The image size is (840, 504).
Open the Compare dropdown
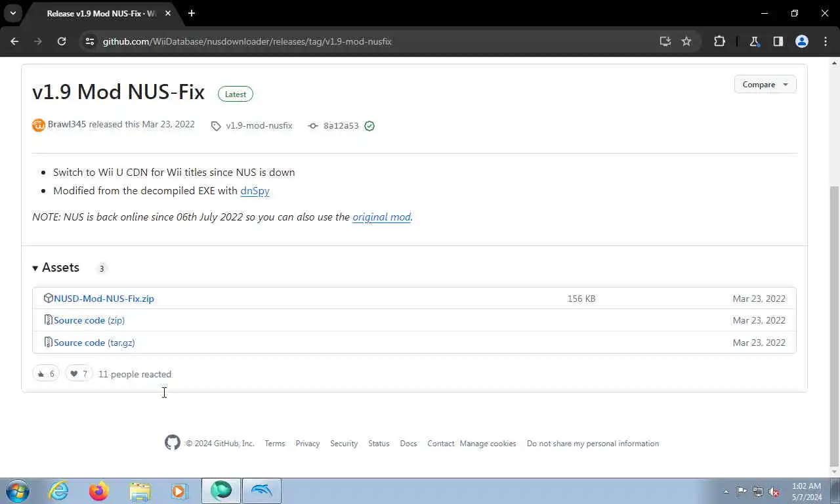click(x=765, y=85)
